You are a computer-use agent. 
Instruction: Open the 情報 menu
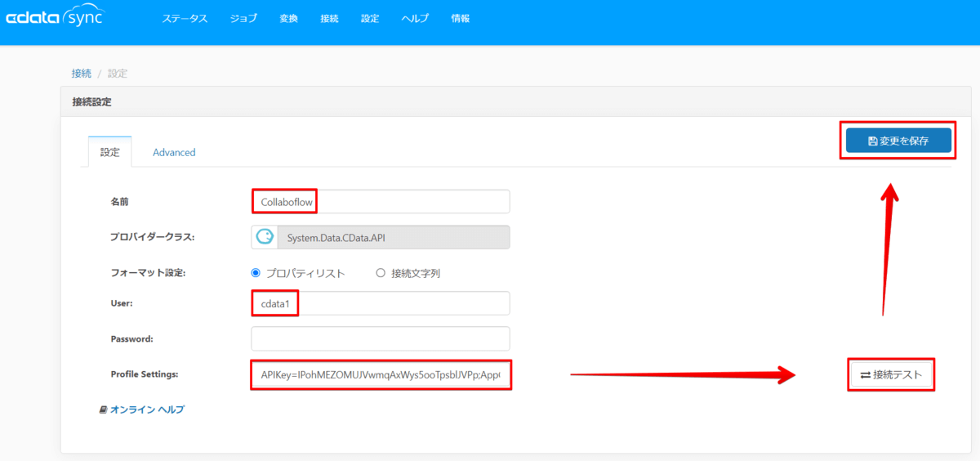[x=461, y=18]
